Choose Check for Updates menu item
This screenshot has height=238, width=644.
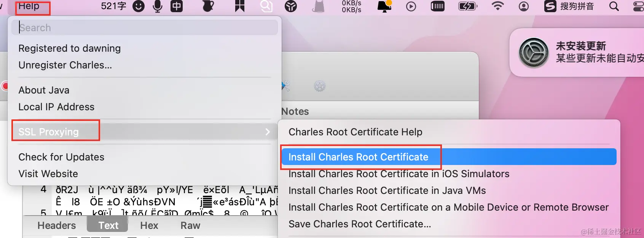pyautogui.click(x=61, y=157)
